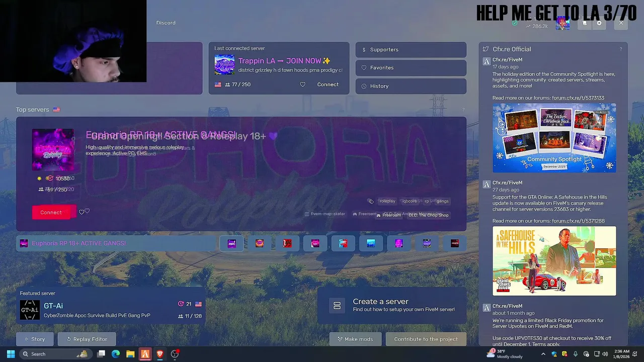Click the Windows taskbar Search box
The height and width of the screenshot is (362, 644).
(x=56, y=354)
